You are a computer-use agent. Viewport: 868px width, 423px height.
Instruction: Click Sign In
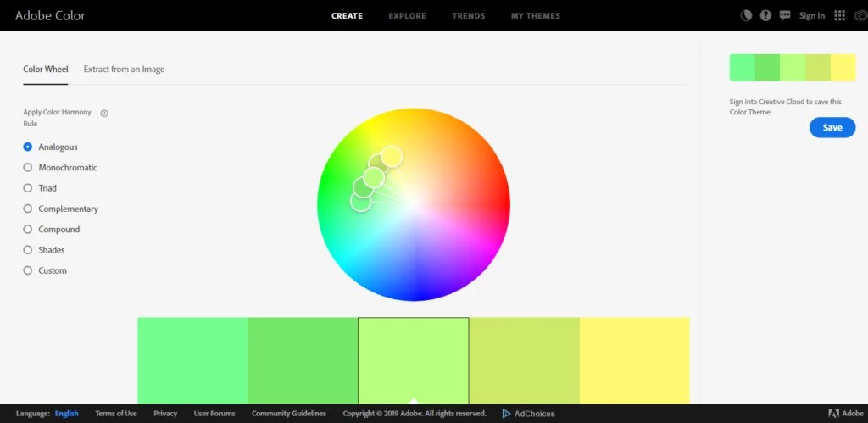[811, 15]
